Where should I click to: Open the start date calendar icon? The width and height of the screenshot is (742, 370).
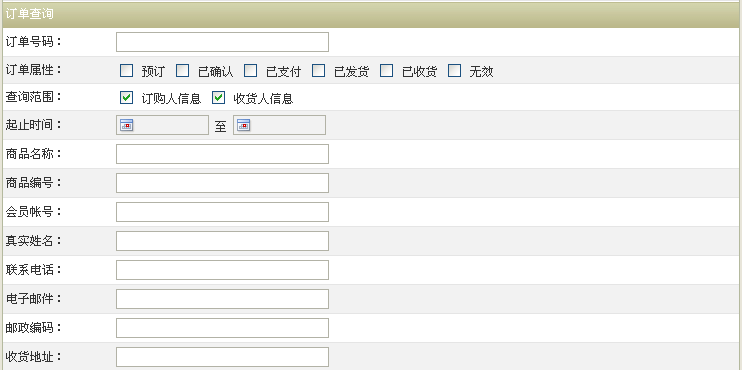coord(126,125)
